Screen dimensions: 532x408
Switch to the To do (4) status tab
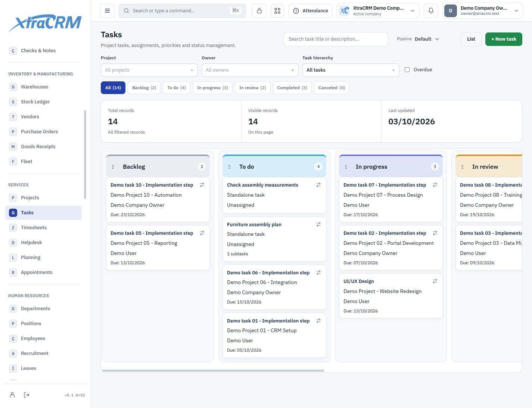click(177, 88)
